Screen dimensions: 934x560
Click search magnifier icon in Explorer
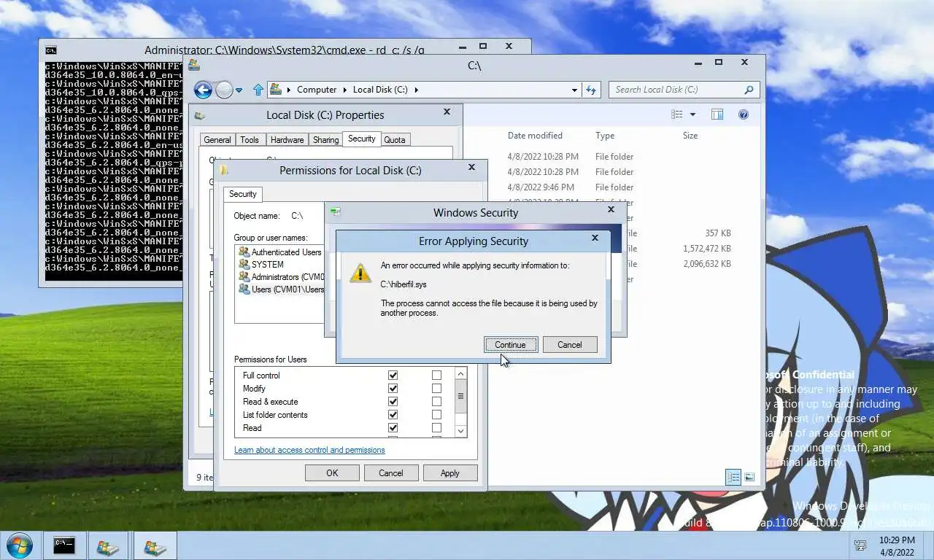coord(749,90)
